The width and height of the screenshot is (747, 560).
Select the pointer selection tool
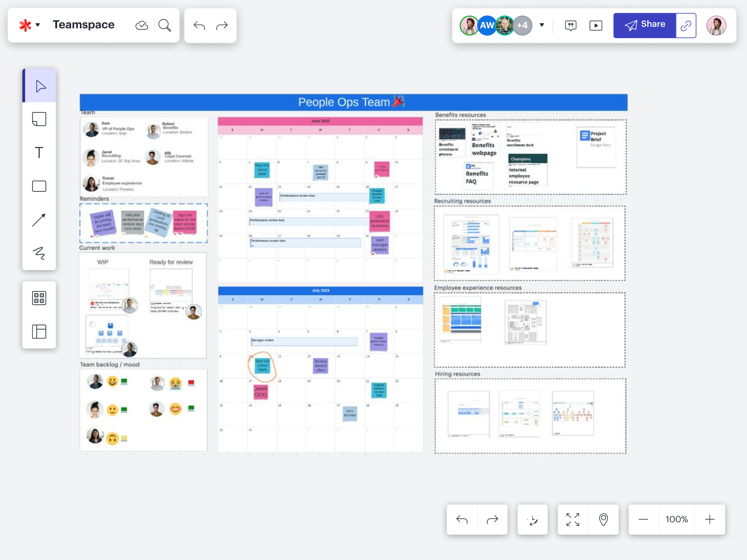pos(40,86)
